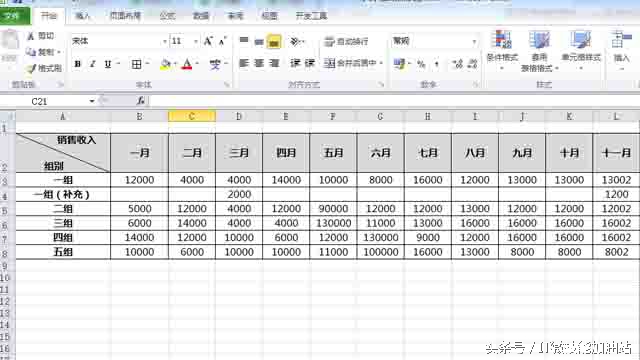
Task: Toggle bottom vertical alignment (highlighted)
Action: pos(274,41)
